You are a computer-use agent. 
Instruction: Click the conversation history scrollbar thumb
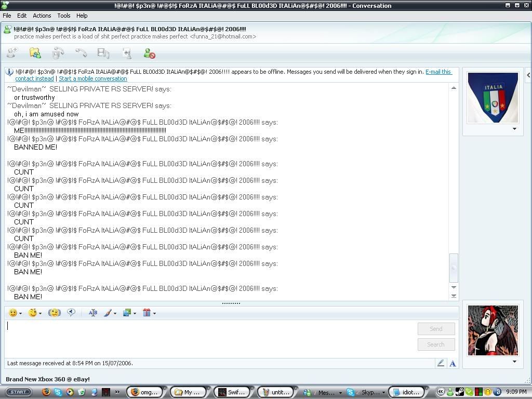coord(454,268)
